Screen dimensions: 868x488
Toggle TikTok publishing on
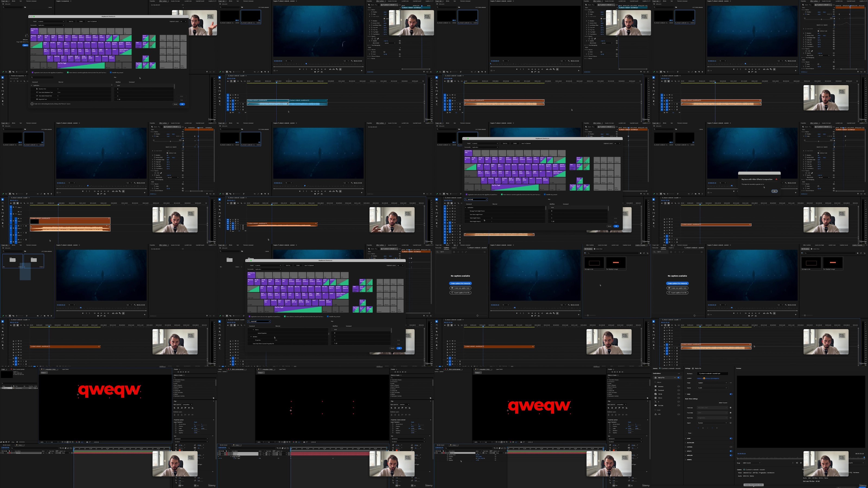point(679,394)
